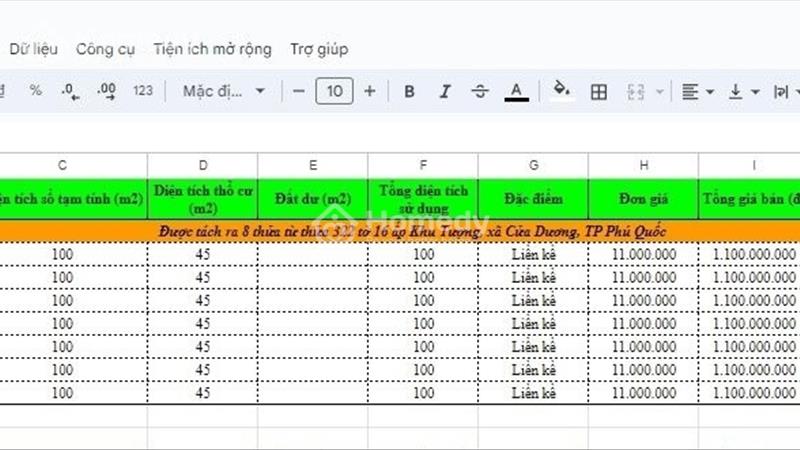Click the horizontal align icon
This screenshot has height=450, width=800.
690,92
